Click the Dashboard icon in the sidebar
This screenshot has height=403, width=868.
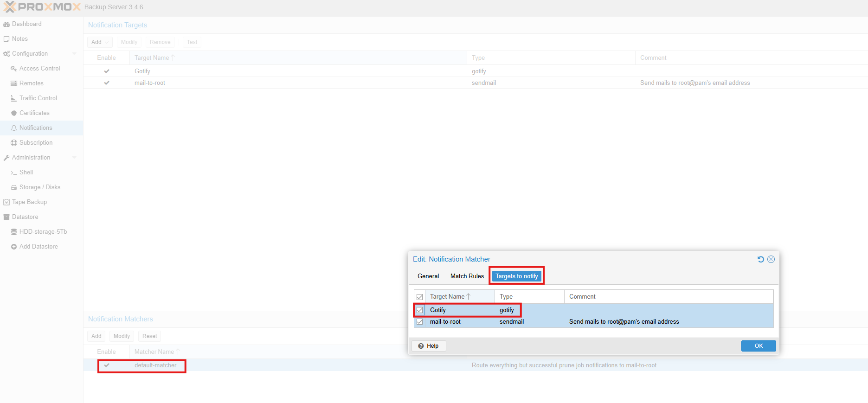point(6,24)
